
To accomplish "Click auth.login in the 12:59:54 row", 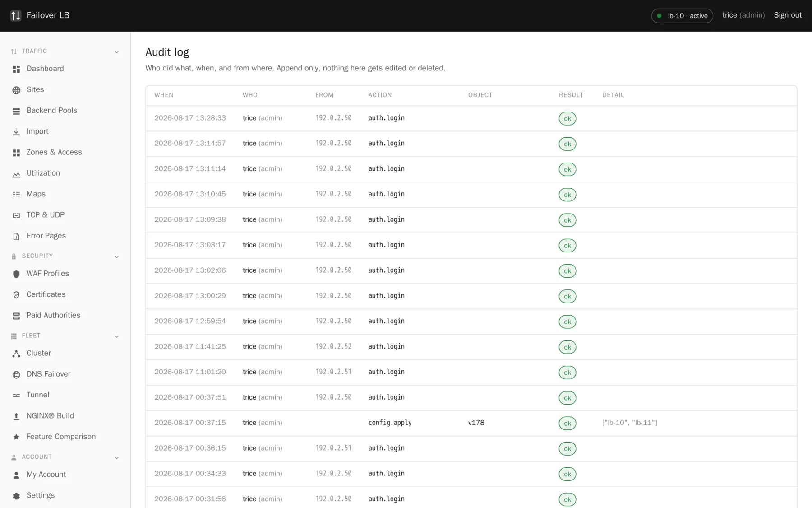I will click(x=386, y=321).
